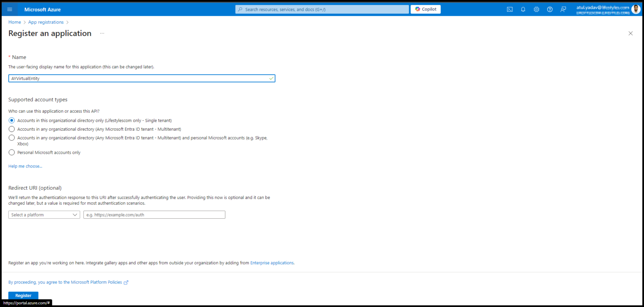Open the portal settings gear
Viewport: 644px width, 307px height.
click(536, 9)
